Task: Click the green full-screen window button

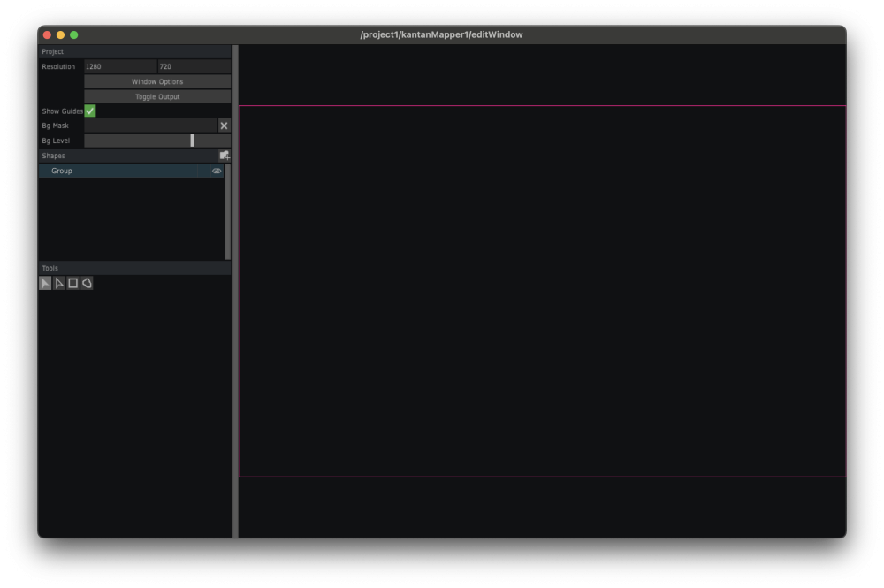Action: [73, 34]
